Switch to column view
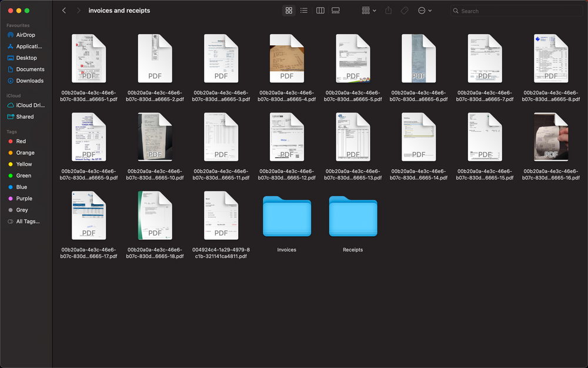The image size is (588, 368). (320, 11)
